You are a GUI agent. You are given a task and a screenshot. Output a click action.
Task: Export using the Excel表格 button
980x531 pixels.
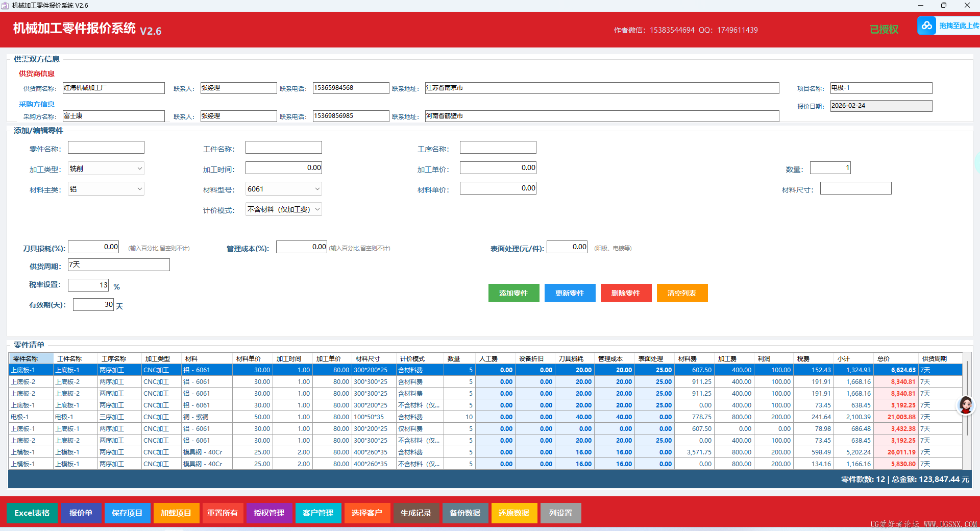32,513
